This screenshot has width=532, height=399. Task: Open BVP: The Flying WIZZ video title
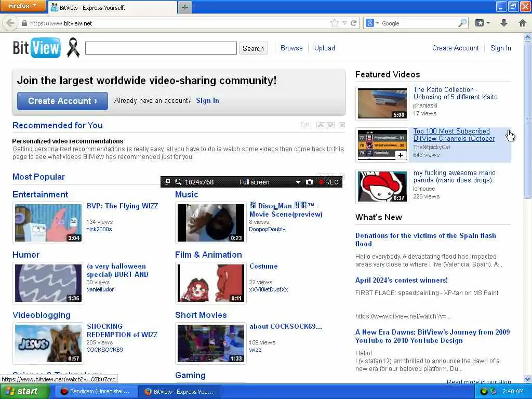tap(122, 206)
